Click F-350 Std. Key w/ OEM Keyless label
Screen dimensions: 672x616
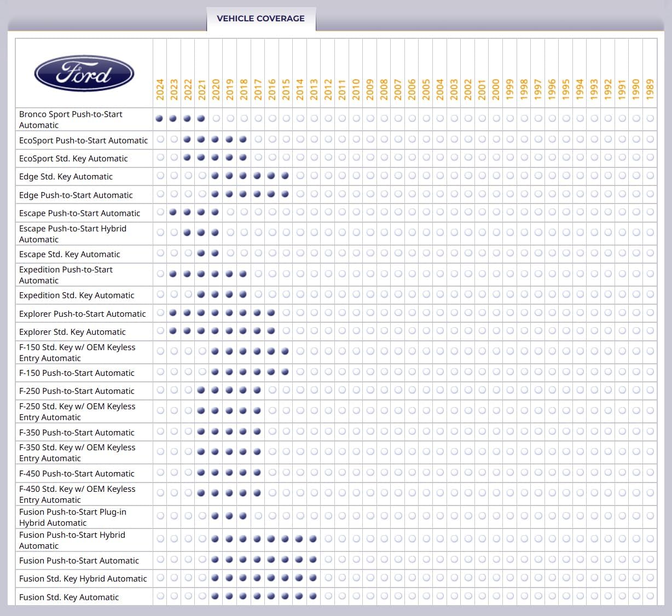coord(77,452)
